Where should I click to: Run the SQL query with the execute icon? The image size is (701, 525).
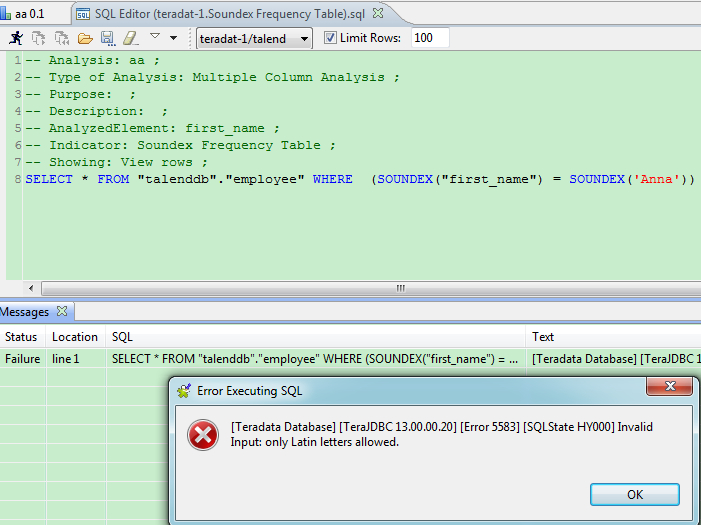click(16, 38)
